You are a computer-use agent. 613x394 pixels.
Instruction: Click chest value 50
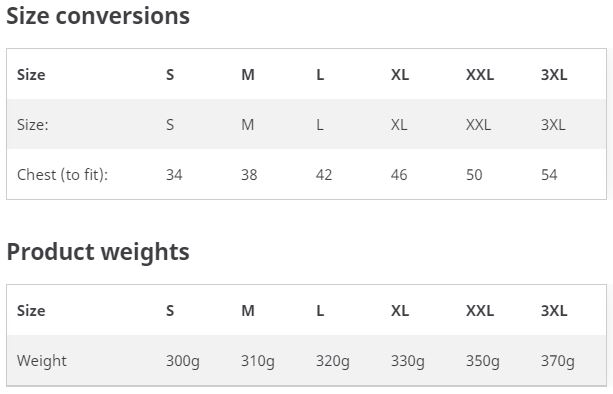[x=474, y=175]
